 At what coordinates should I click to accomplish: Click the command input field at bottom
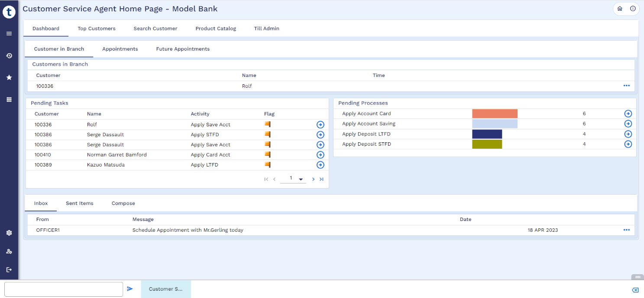point(64,289)
